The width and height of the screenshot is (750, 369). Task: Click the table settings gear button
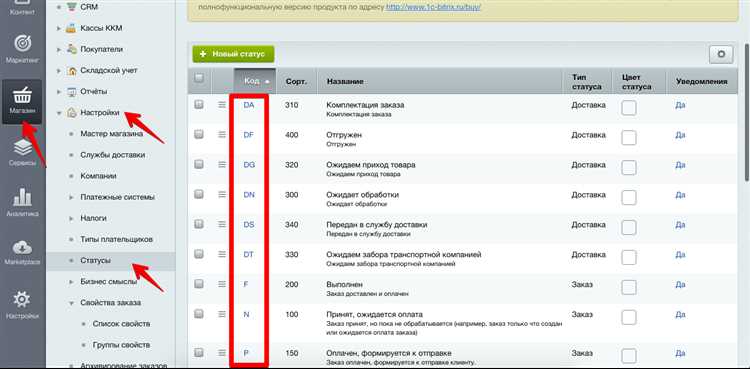pos(721,54)
